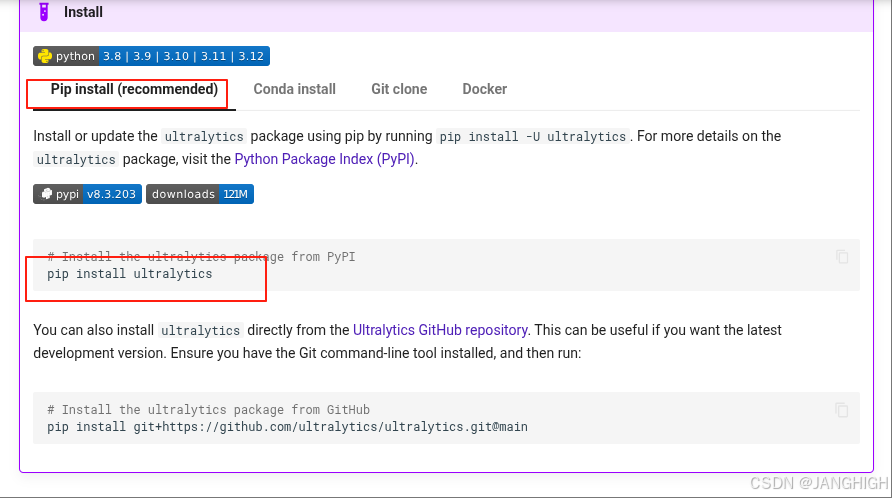Screen dimensions: 892x498
Task: Copy the GitHub install code block
Action: 842,410
